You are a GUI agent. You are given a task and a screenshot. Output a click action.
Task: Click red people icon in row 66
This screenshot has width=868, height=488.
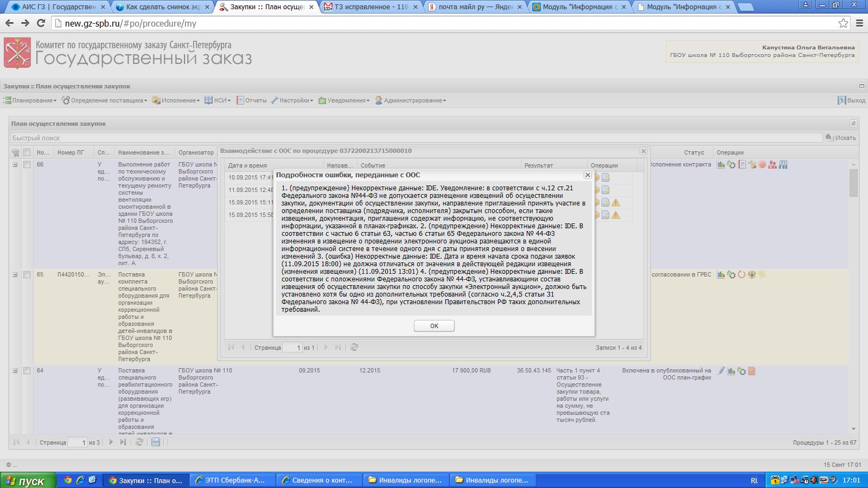pyautogui.click(x=773, y=165)
